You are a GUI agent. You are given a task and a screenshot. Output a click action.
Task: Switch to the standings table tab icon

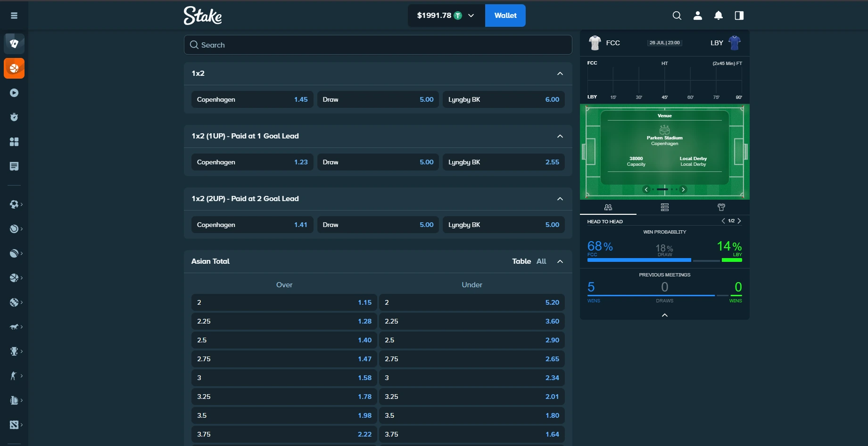tap(665, 207)
